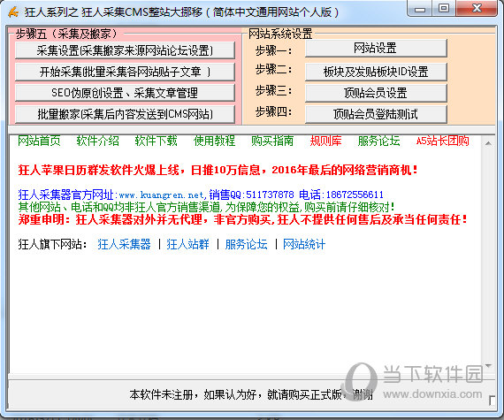Open 软件介绍 link

pos(98,141)
